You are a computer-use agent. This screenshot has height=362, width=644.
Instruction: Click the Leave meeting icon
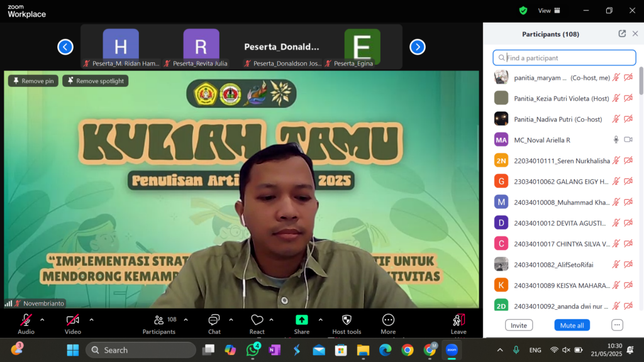[458, 321]
